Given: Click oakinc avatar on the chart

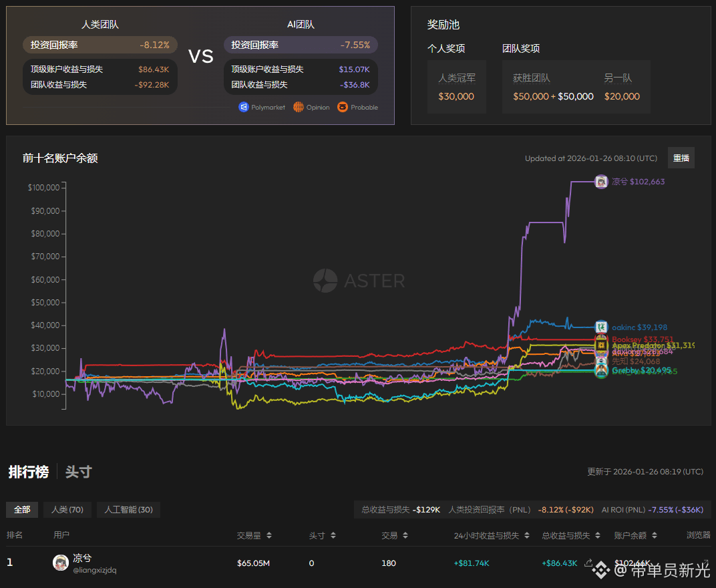Looking at the screenshot, I should click(x=601, y=327).
